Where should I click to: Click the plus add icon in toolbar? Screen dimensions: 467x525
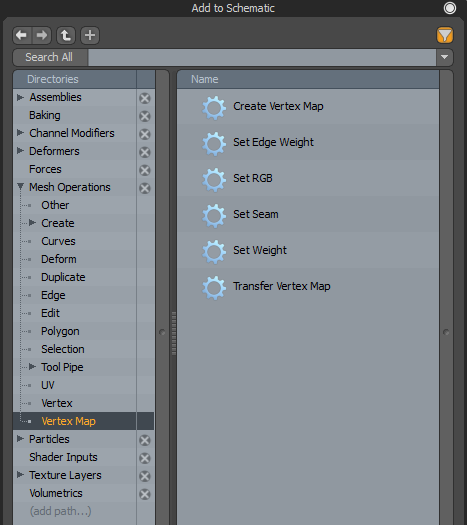pos(90,35)
